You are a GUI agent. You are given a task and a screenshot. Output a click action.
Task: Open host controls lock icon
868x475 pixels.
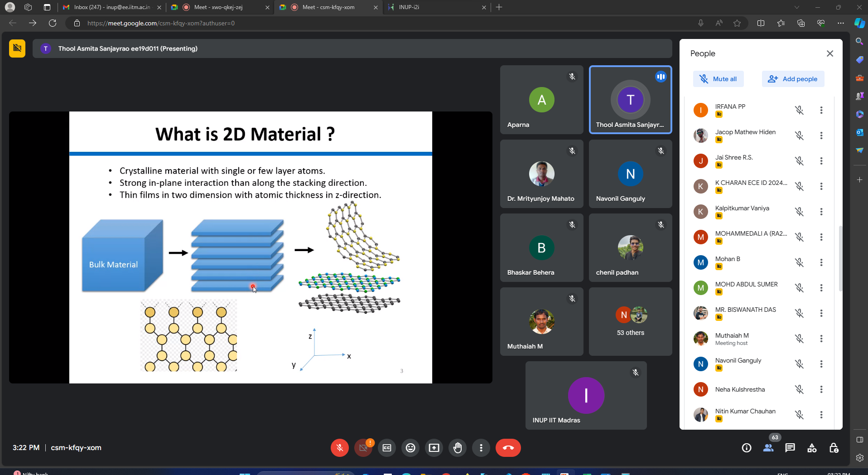coord(834,448)
